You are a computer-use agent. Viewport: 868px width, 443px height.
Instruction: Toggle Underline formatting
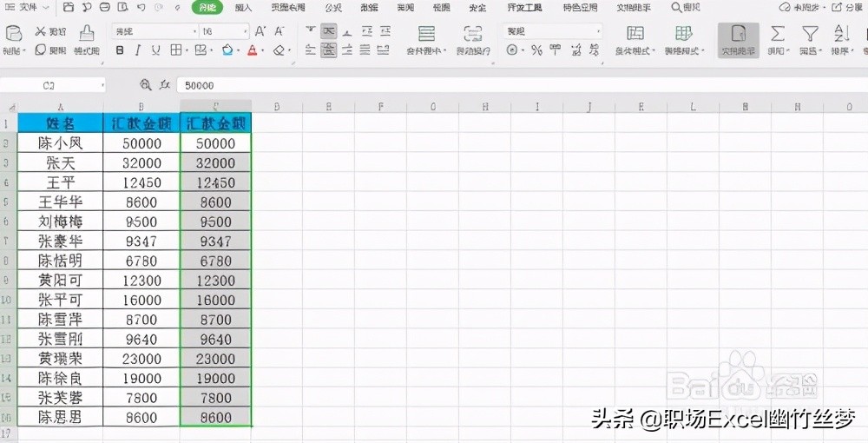(x=155, y=50)
